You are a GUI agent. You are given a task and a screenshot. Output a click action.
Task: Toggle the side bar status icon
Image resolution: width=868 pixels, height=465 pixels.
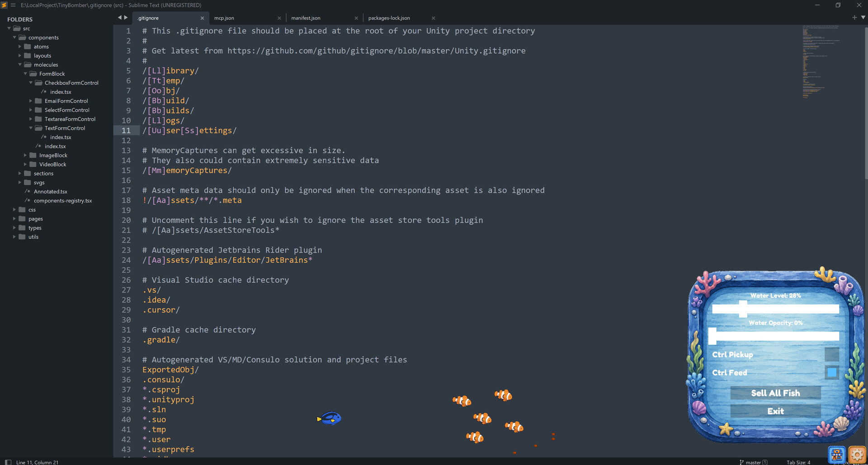click(x=8, y=462)
